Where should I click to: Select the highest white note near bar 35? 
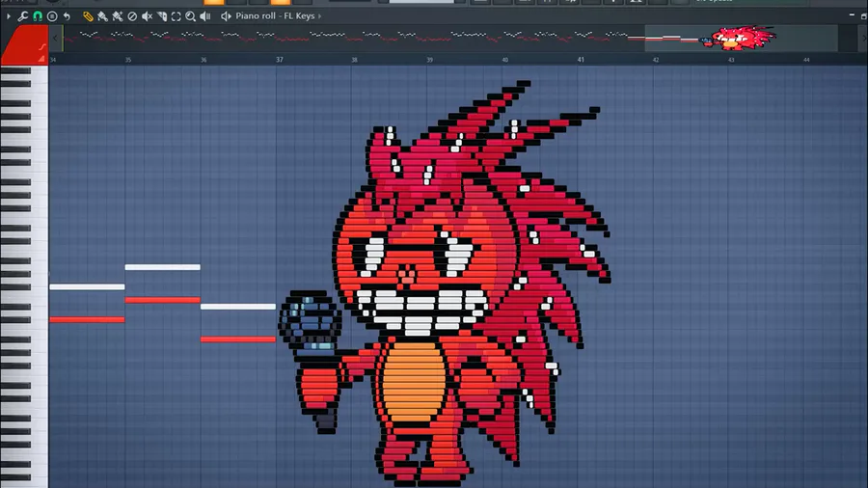coord(163,267)
